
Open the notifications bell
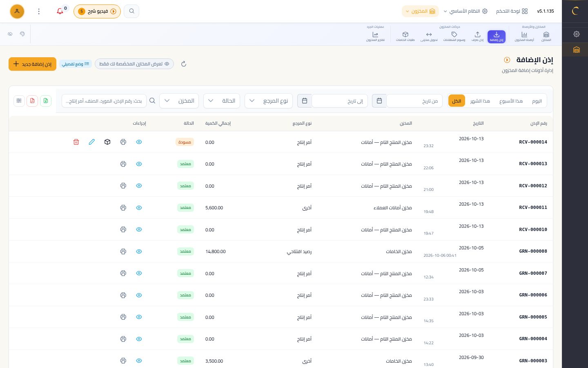[x=60, y=11]
